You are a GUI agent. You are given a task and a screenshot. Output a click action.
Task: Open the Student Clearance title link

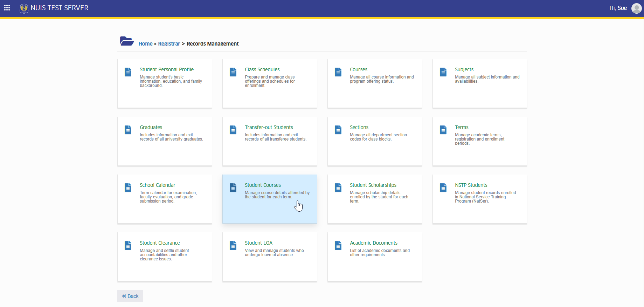coord(160,243)
